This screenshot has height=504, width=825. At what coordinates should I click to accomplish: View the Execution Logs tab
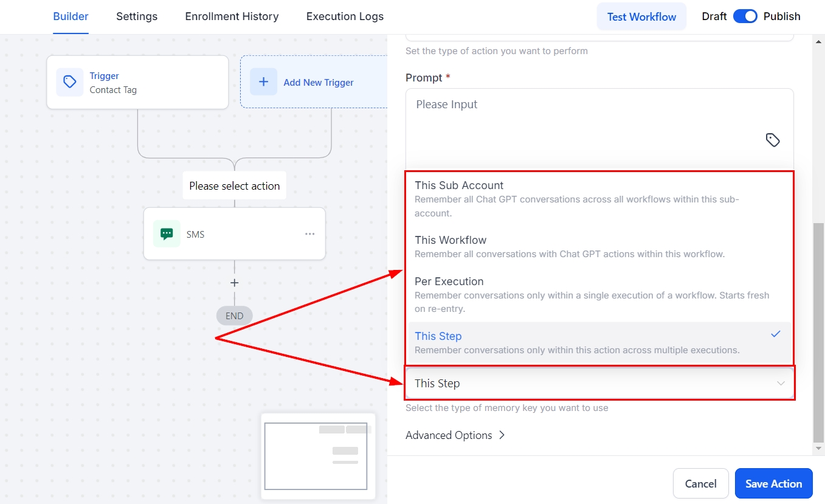[345, 16]
